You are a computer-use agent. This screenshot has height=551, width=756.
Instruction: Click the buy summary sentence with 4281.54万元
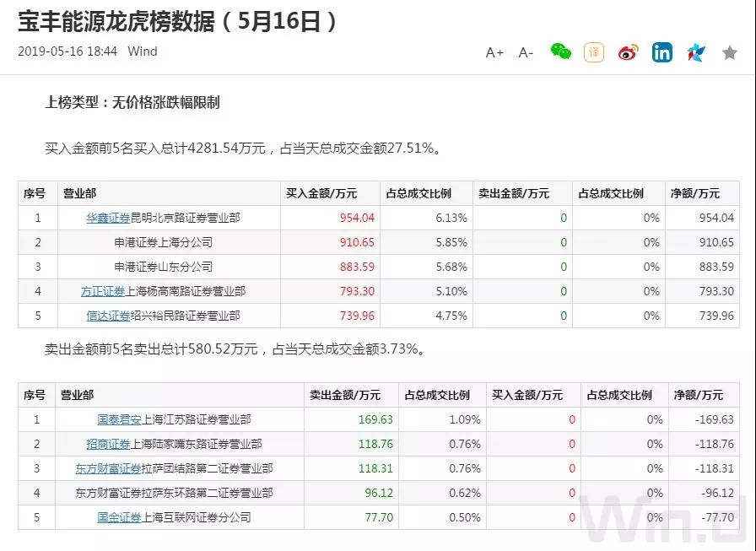pyautogui.click(x=243, y=148)
